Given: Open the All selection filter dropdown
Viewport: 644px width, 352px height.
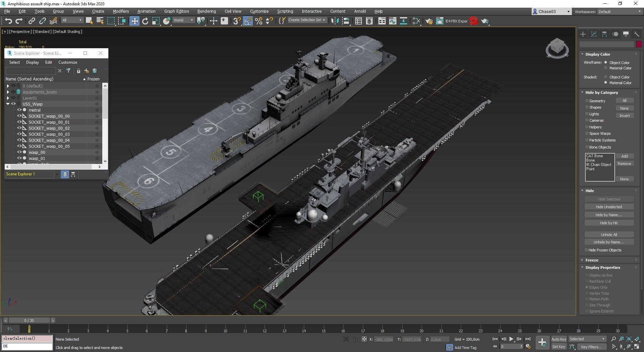Looking at the screenshot, I should [x=72, y=20].
